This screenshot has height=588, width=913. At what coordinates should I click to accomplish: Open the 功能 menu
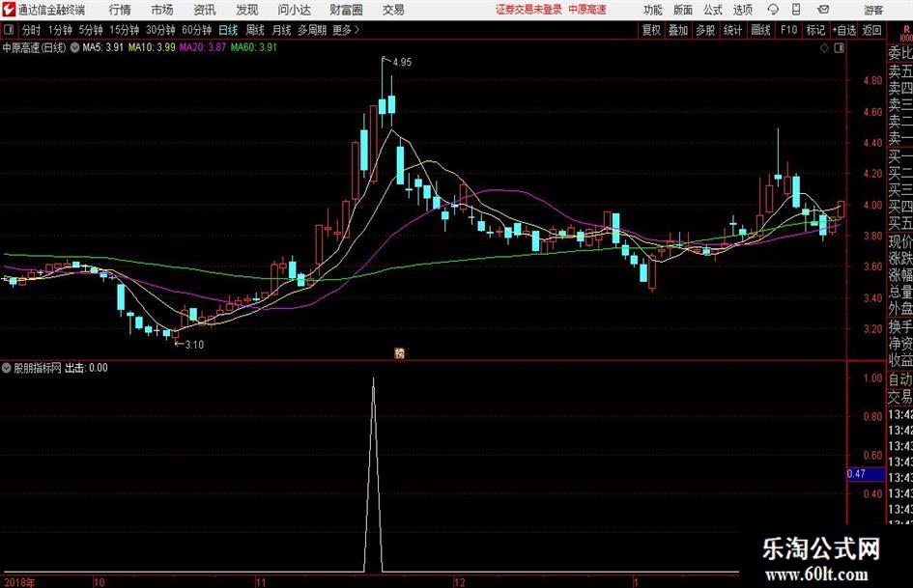pos(653,10)
